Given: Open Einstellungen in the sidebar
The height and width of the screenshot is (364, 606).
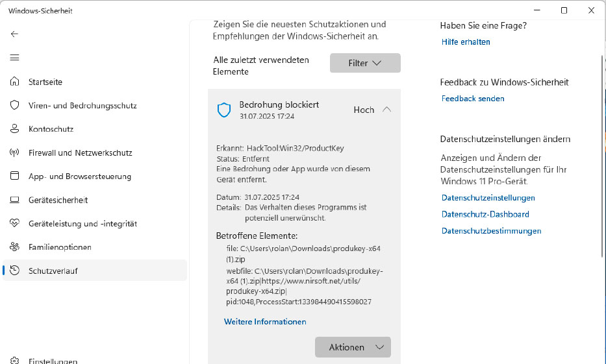Looking at the screenshot, I should (x=53, y=361).
